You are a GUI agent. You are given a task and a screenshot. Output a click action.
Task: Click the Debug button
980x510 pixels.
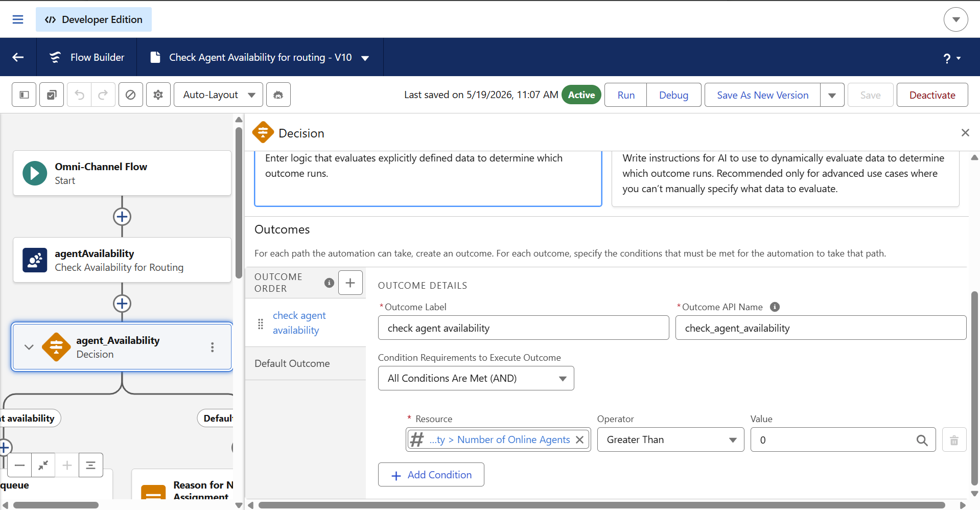pos(673,95)
